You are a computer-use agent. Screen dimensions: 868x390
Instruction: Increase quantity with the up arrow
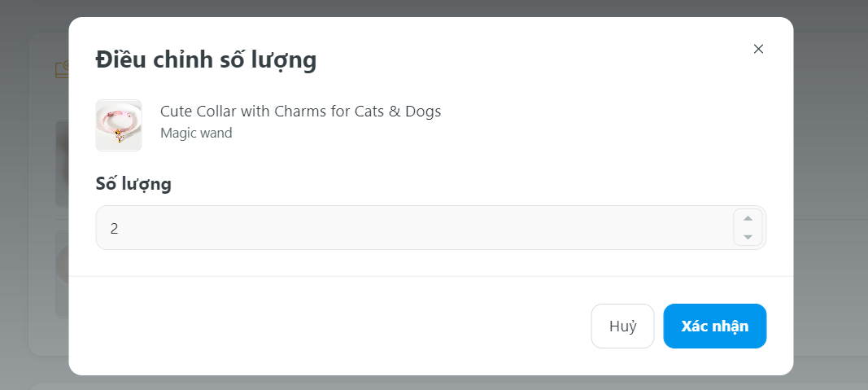click(x=748, y=218)
